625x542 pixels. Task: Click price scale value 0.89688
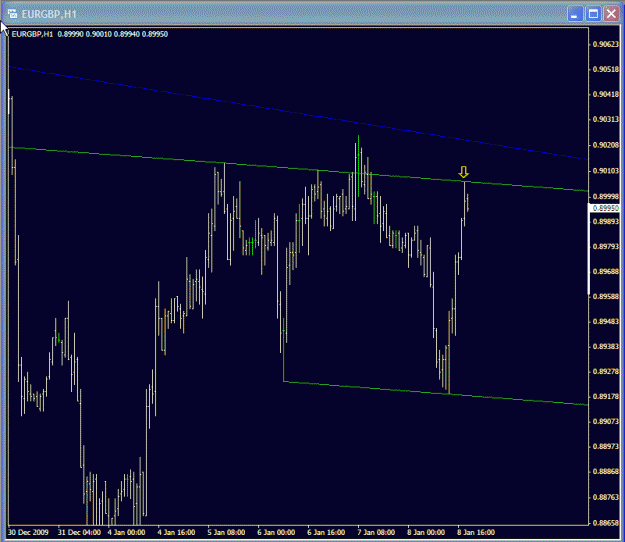605,272
